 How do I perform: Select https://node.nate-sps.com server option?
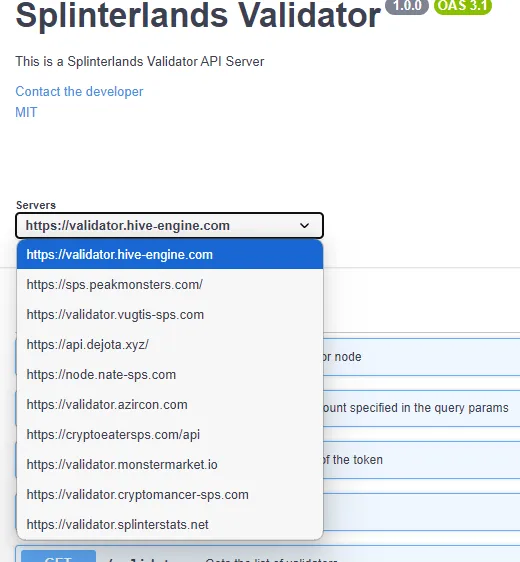pos(170,375)
